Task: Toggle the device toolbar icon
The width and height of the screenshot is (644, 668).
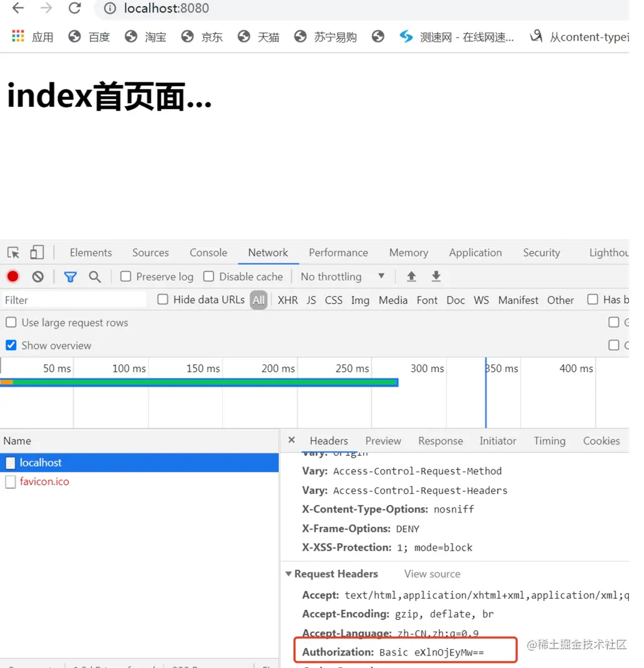Action: click(x=37, y=252)
